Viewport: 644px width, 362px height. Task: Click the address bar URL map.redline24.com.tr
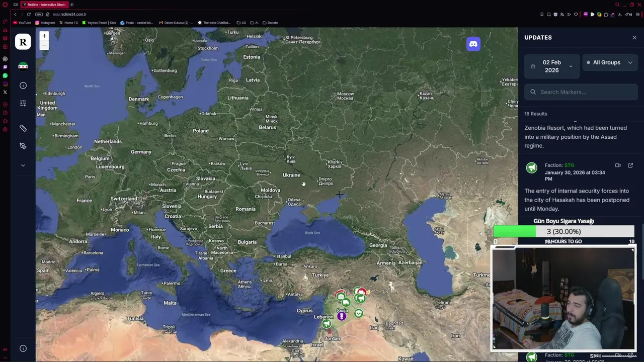69,14
